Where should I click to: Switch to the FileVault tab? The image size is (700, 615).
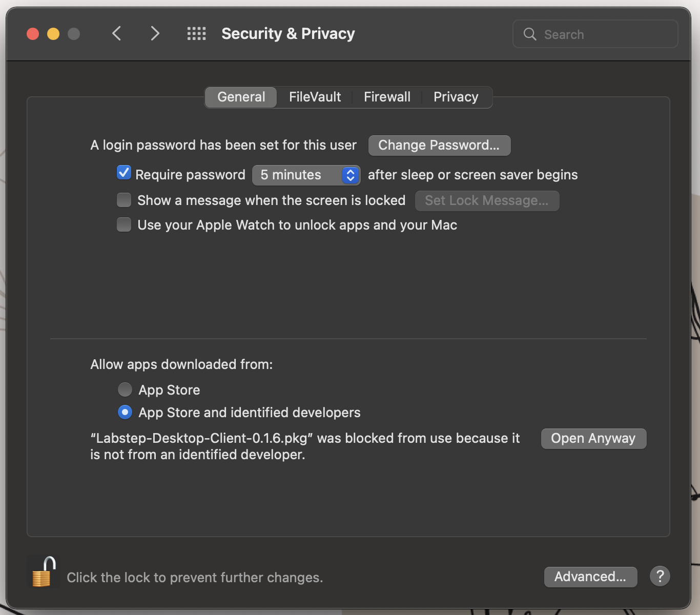[x=315, y=97]
